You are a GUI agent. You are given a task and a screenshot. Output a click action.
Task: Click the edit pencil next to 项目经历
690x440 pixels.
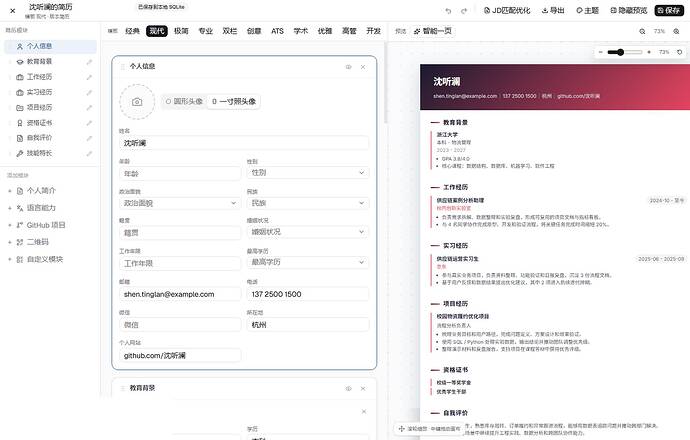89,107
